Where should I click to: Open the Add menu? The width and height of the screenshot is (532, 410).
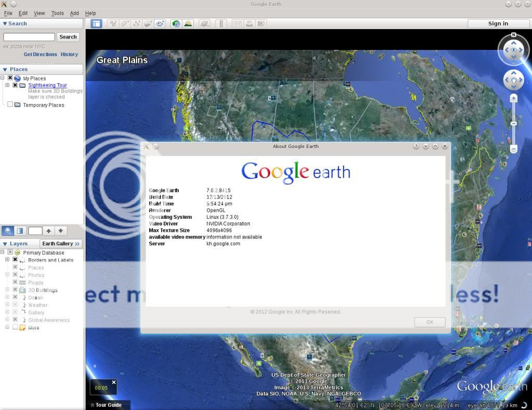(74, 13)
